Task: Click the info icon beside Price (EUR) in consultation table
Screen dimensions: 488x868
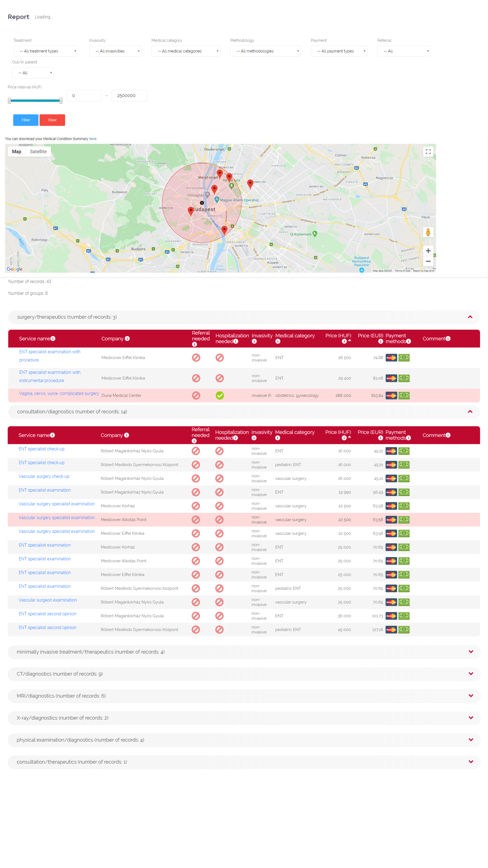Action: point(381,438)
